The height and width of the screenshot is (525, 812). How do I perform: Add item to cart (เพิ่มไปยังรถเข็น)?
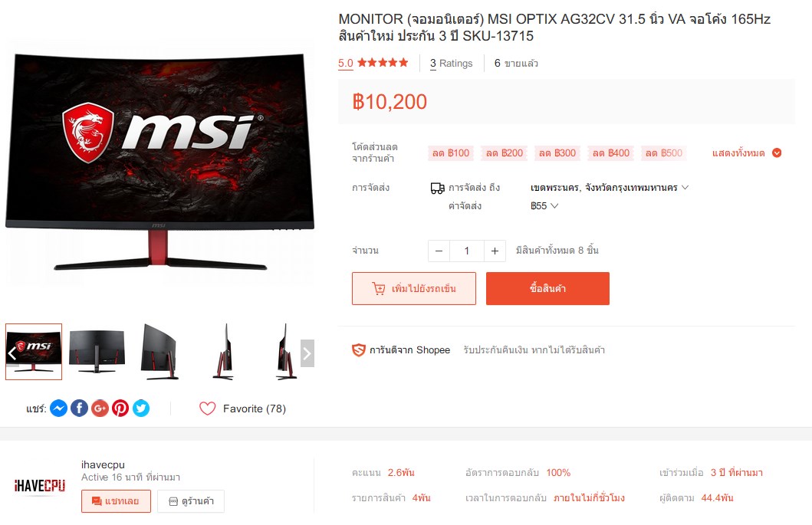414,288
